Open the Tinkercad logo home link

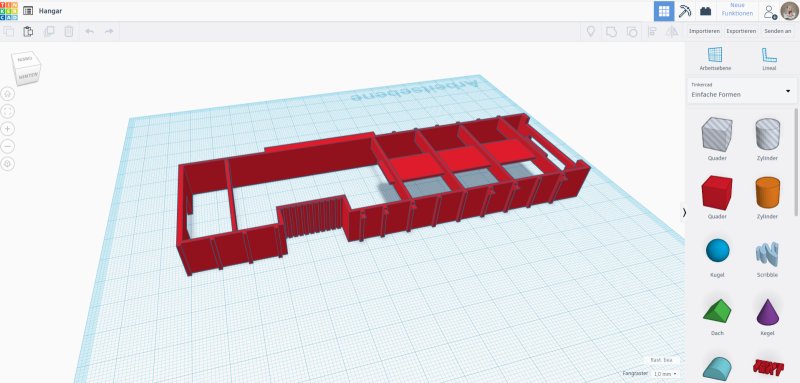(9, 11)
